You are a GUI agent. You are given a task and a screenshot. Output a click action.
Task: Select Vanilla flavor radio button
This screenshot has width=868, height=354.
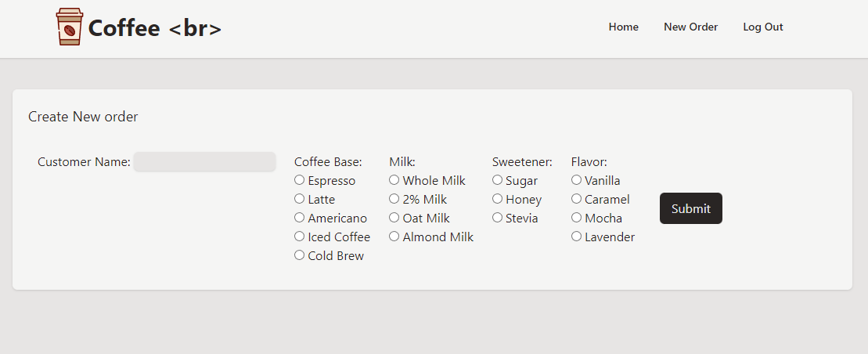point(576,180)
